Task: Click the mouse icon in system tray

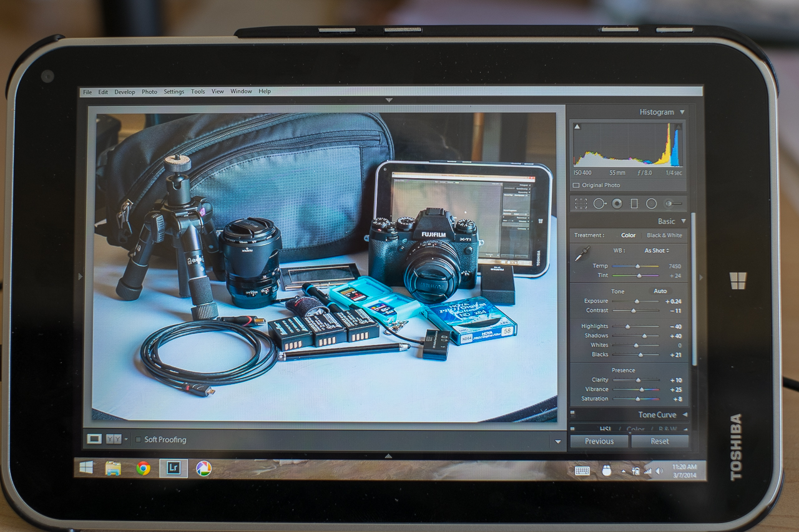Action: 606,471
